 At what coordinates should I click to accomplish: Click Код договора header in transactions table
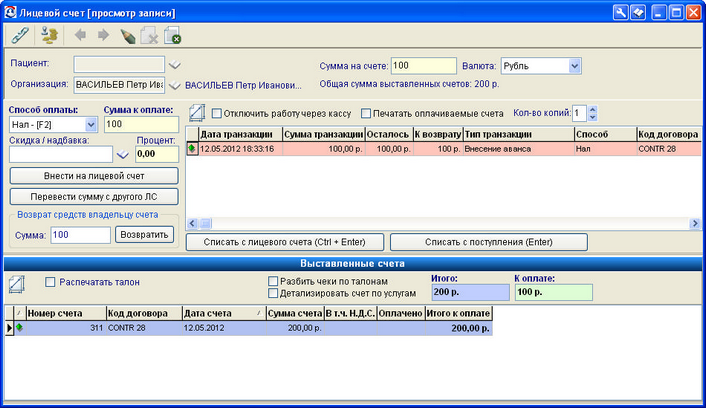669,134
